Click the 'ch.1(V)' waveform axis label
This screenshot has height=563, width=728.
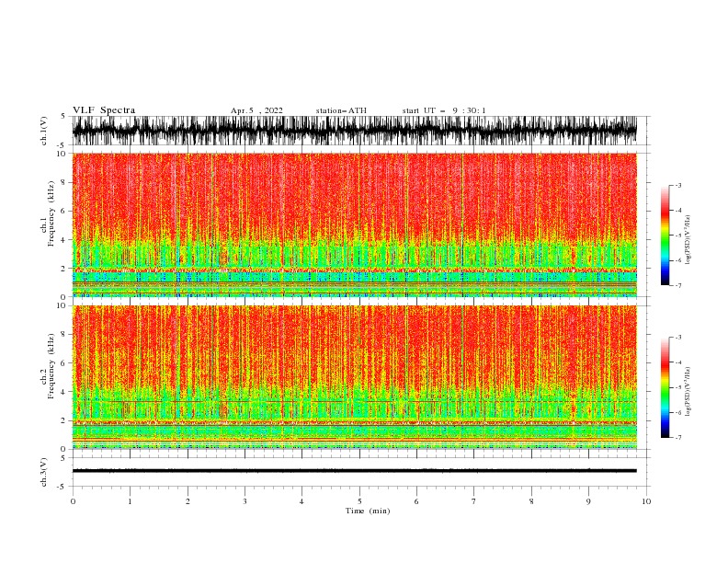point(44,131)
